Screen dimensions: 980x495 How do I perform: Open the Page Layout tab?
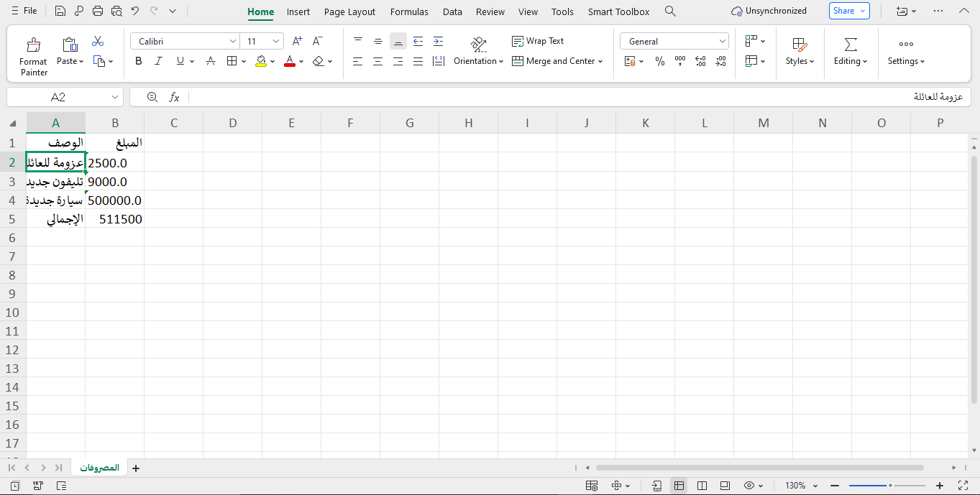click(349, 11)
